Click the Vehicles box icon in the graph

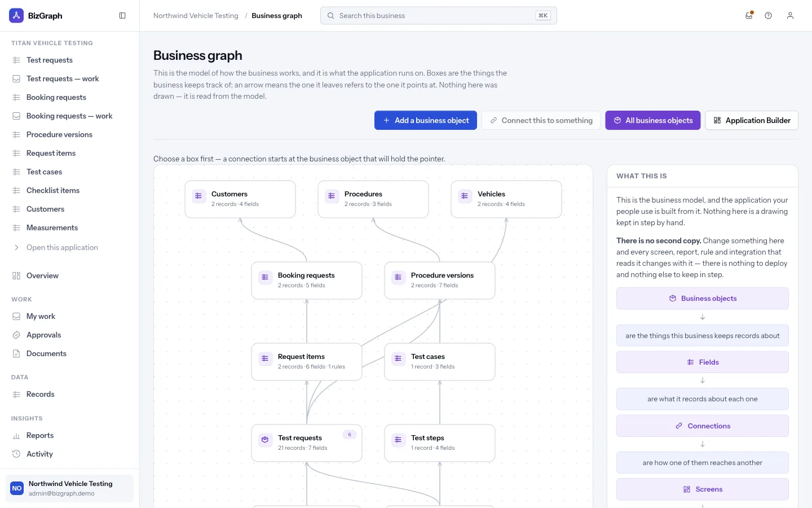click(x=465, y=196)
